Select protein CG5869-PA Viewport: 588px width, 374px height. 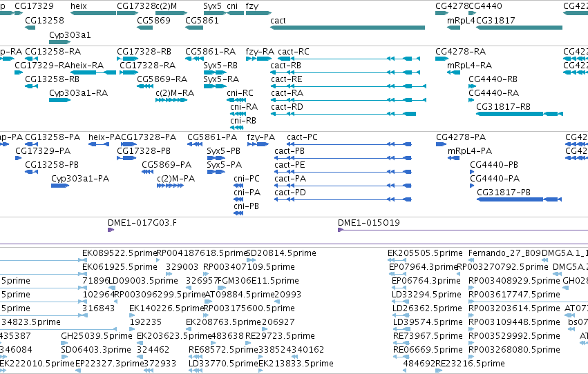(167, 165)
